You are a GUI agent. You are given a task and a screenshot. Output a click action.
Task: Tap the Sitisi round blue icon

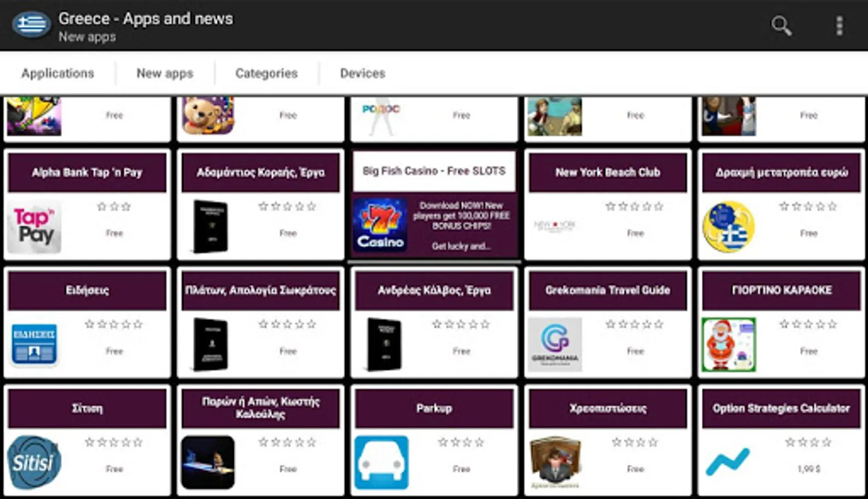[x=34, y=462]
